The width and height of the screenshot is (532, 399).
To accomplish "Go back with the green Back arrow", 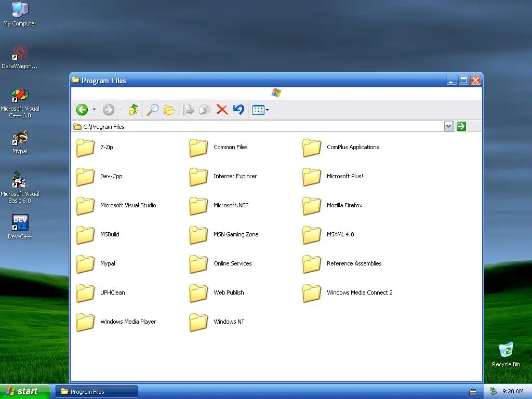I will (82, 110).
